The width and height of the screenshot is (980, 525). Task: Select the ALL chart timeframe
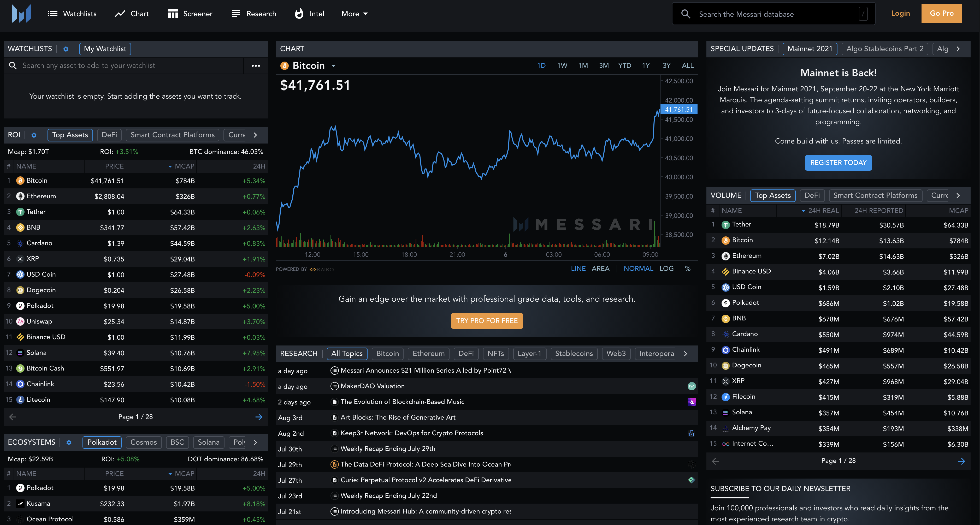(687, 66)
